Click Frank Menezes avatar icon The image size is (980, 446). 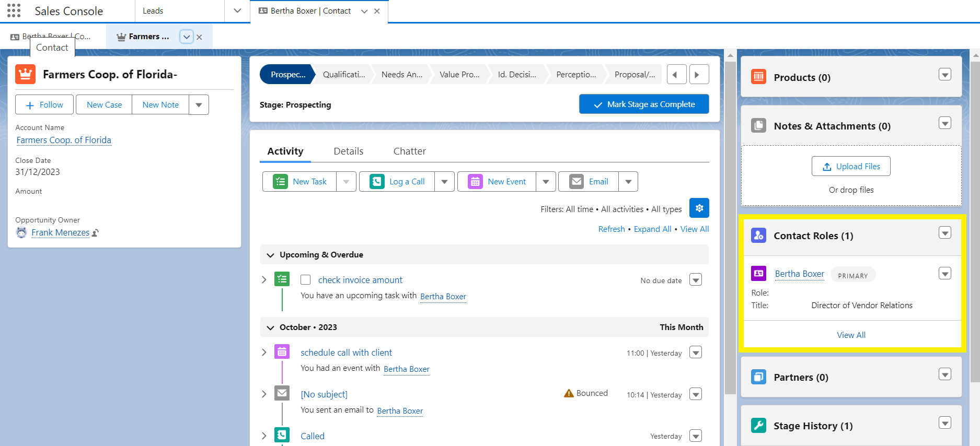tap(21, 232)
